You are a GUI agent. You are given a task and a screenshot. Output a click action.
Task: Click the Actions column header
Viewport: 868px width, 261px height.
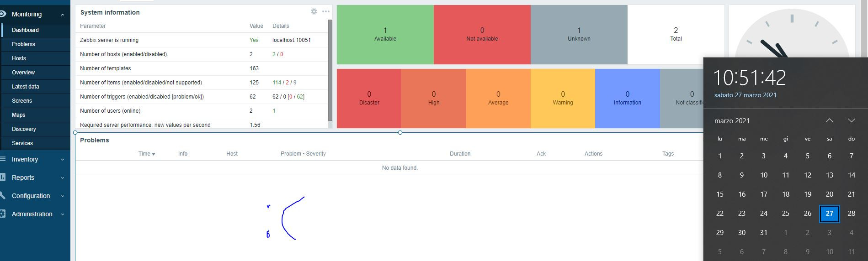pyautogui.click(x=593, y=154)
